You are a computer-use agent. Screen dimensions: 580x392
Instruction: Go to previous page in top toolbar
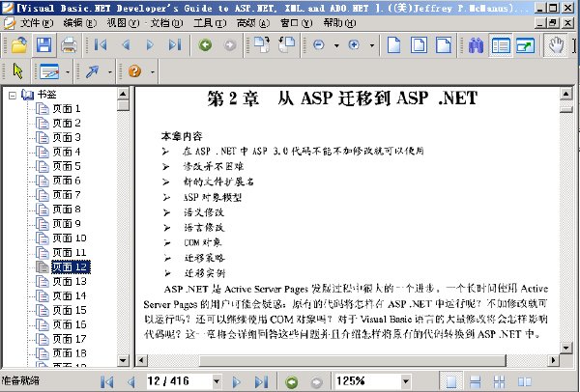tap(126, 45)
